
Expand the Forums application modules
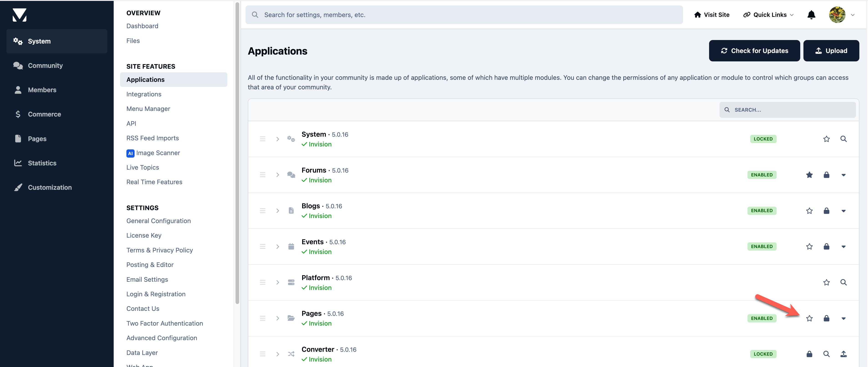tap(278, 175)
